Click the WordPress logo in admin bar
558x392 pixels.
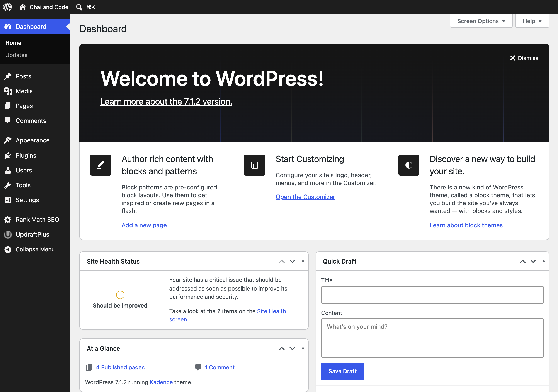(x=8, y=7)
